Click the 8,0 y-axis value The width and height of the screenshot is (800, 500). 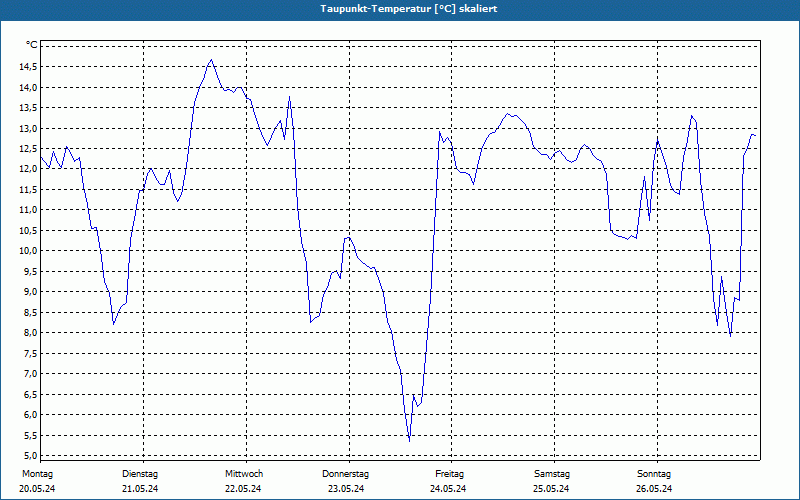pos(31,333)
